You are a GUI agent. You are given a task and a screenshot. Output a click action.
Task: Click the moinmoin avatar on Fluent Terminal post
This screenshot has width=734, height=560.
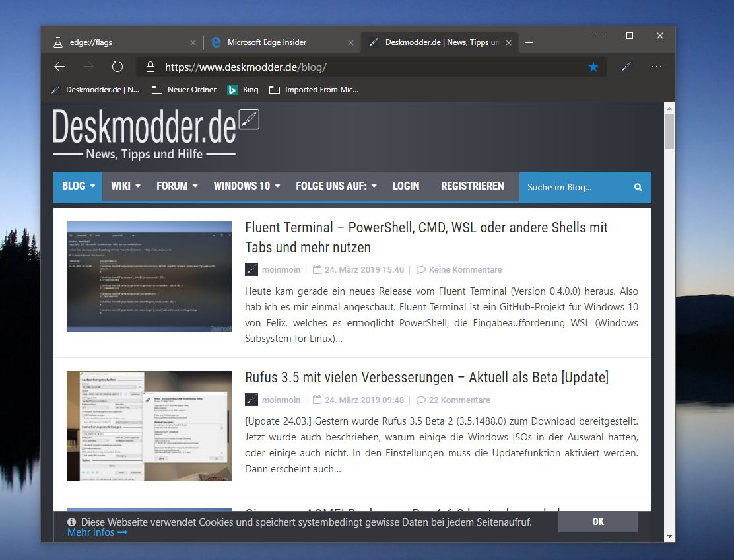(251, 269)
